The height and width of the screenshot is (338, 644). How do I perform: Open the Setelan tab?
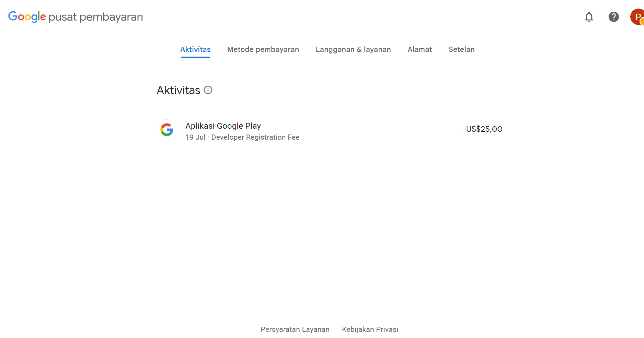[x=461, y=49]
